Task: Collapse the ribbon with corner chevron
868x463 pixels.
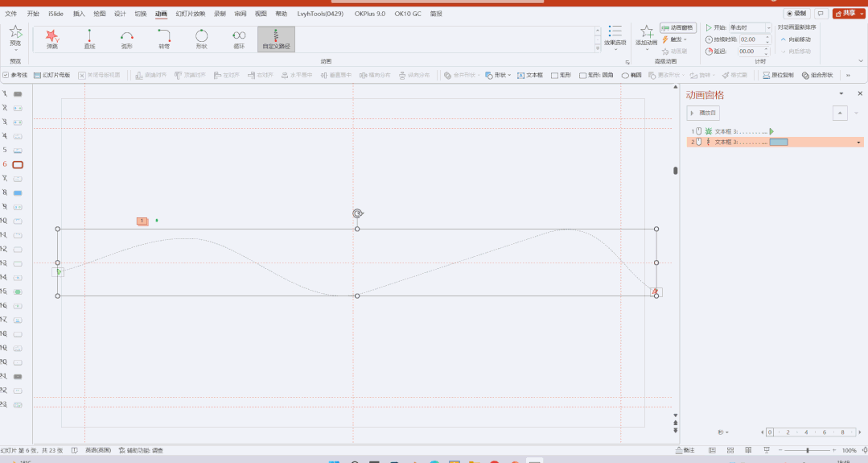Action: tap(860, 61)
